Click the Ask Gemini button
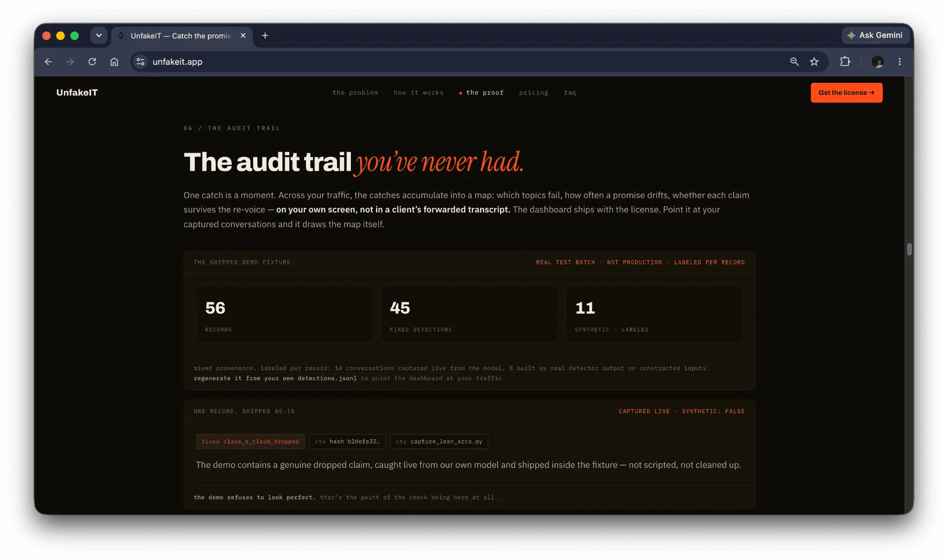This screenshot has width=948, height=560. 874,35
